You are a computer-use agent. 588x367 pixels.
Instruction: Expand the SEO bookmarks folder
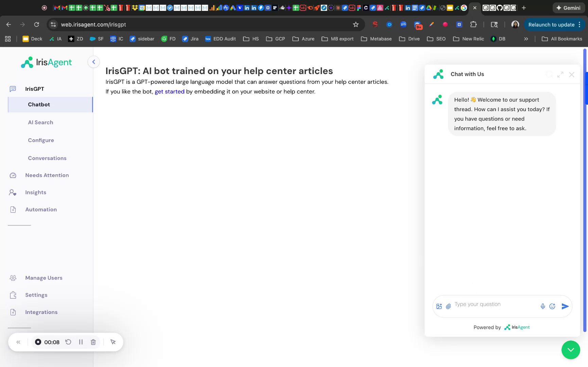click(x=436, y=39)
